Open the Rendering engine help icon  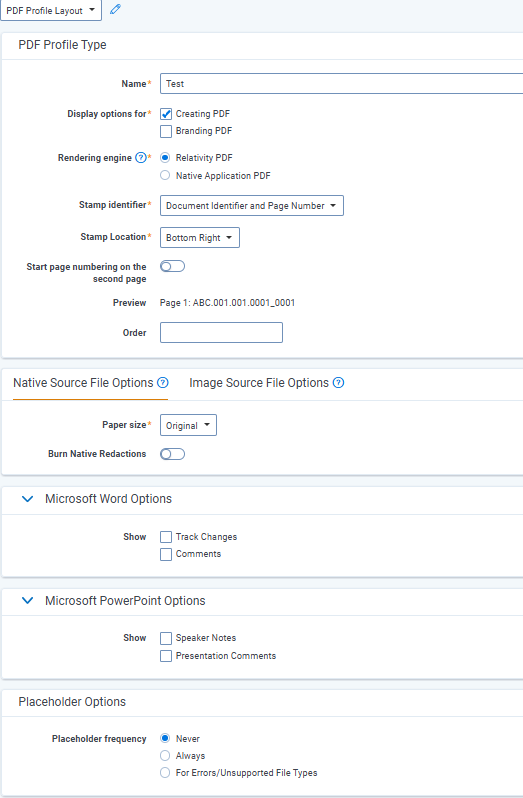(x=141, y=158)
